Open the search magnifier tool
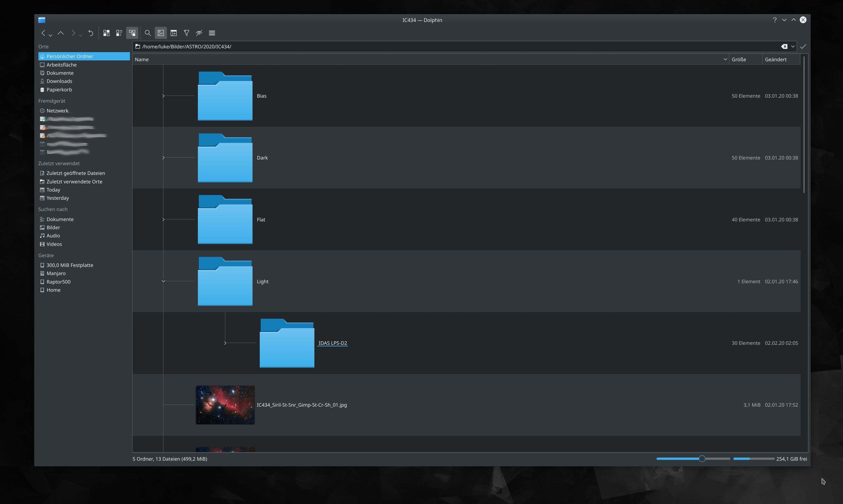This screenshot has height=504, width=843. click(x=148, y=33)
